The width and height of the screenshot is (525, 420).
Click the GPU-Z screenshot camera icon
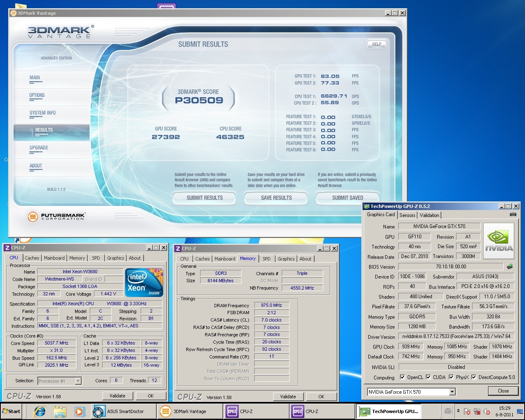tap(513, 215)
